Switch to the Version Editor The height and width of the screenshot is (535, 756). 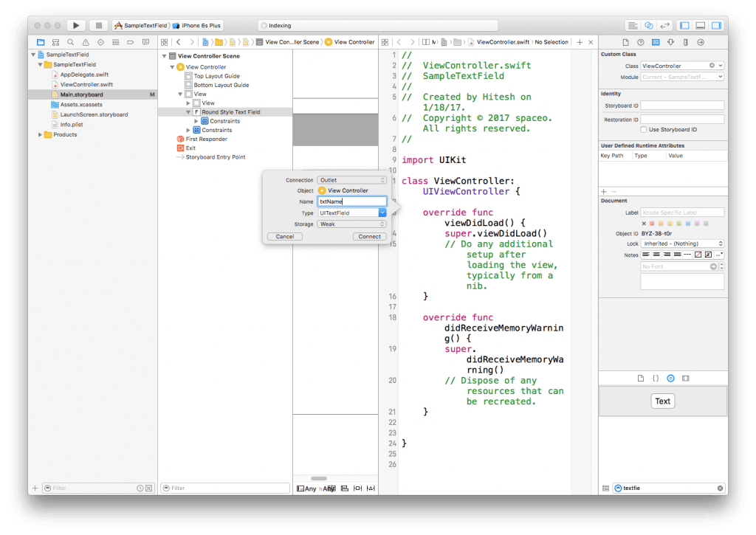pyautogui.click(x=664, y=24)
